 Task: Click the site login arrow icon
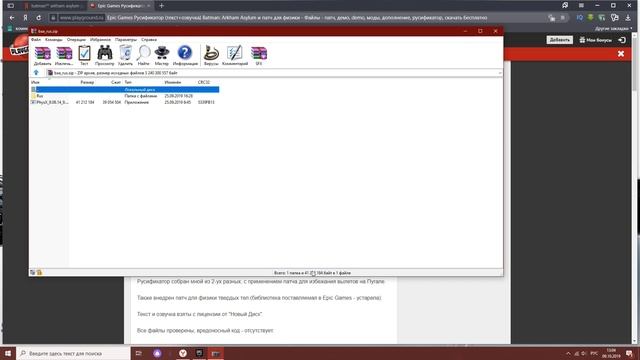click(x=622, y=40)
